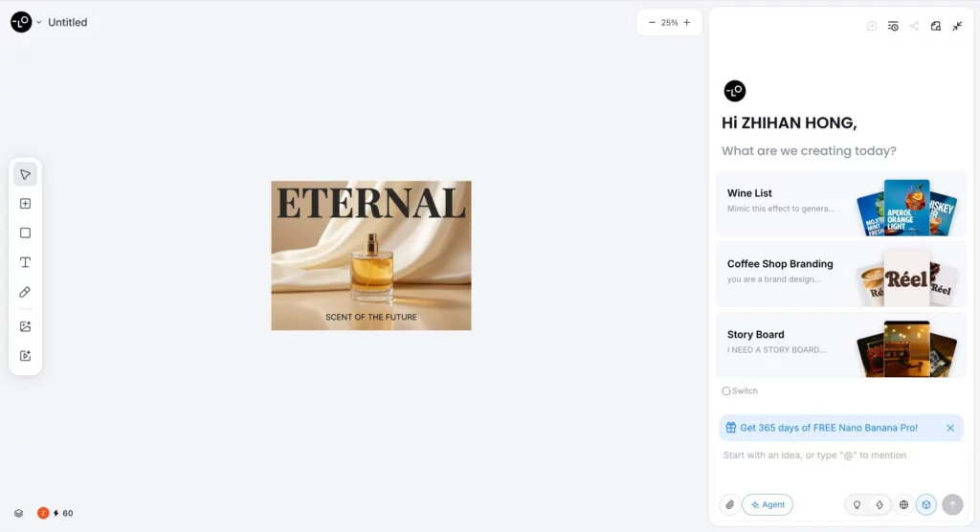
Task: Open the AI video generator tool
Action: [x=25, y=356]
